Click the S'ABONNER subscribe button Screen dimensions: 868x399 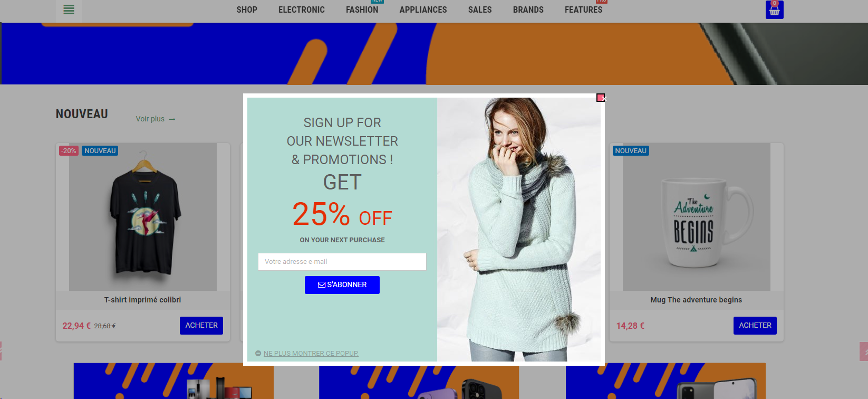tap(342, 285)
